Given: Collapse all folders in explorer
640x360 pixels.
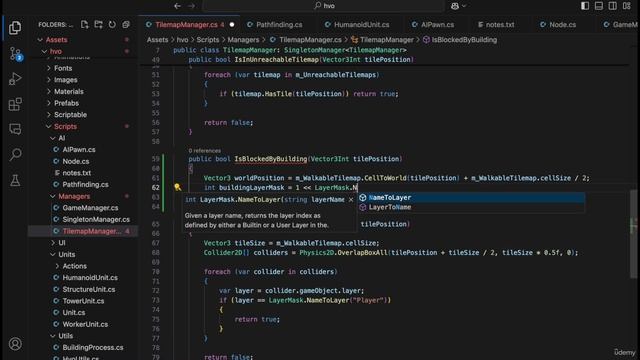Looking at the screenshot, I should pyautogui.click(x=126, y=25).
